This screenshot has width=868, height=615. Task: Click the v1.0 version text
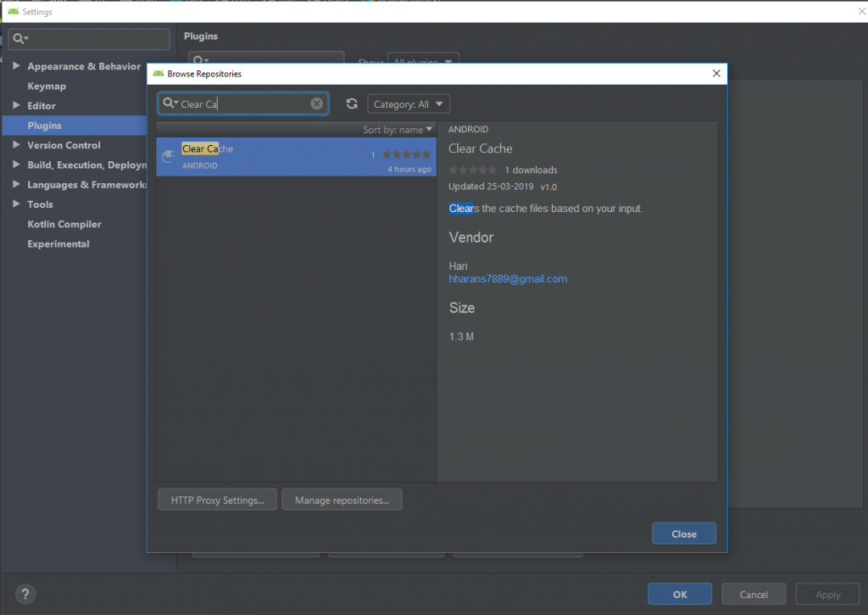click(x=548, y=187)
